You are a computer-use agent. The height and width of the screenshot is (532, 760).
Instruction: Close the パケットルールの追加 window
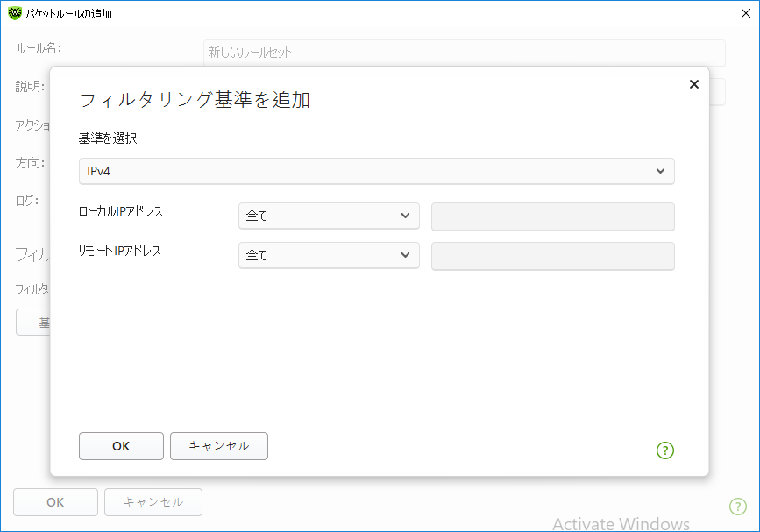tap(745, 13)
